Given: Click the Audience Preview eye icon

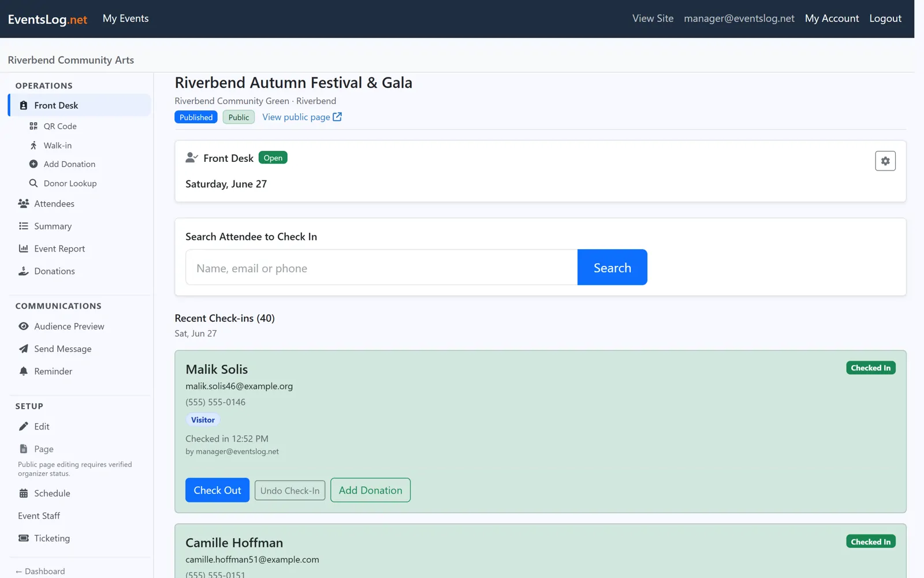Looking at the screenshot, I should [24, 327].
